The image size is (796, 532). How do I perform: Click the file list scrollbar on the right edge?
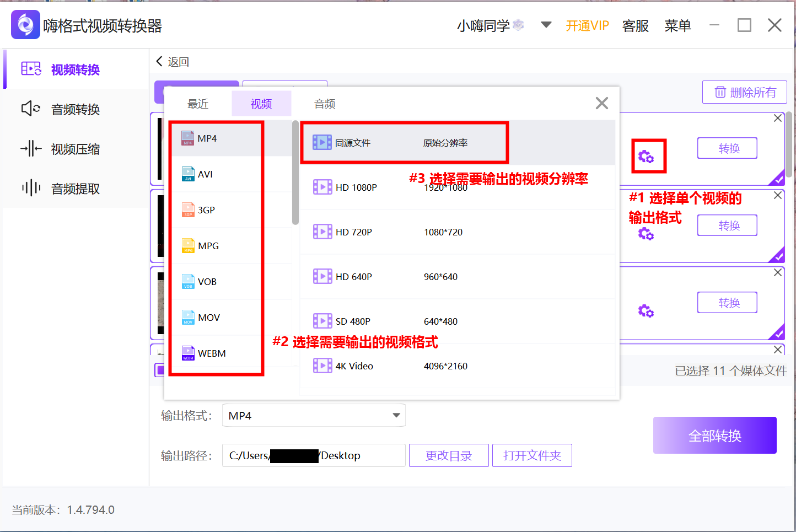click(789, 144)
